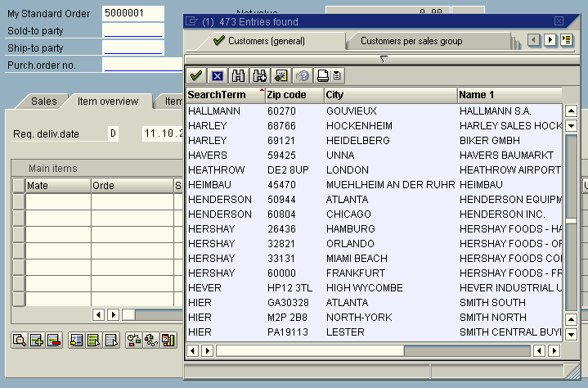This screenshot has height=388, width=588.
Task: Click the green checkmark Copy icon
Action: click(x=196, y=75)
